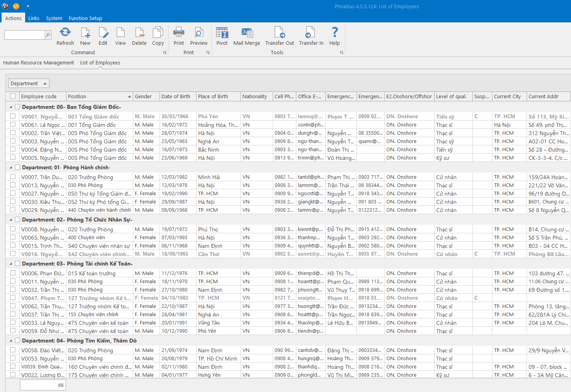The width and height of the screenshot is (571, 392).
Task: Click the E2.Onshore/Offshor column header
Action: tap(409, 96)
